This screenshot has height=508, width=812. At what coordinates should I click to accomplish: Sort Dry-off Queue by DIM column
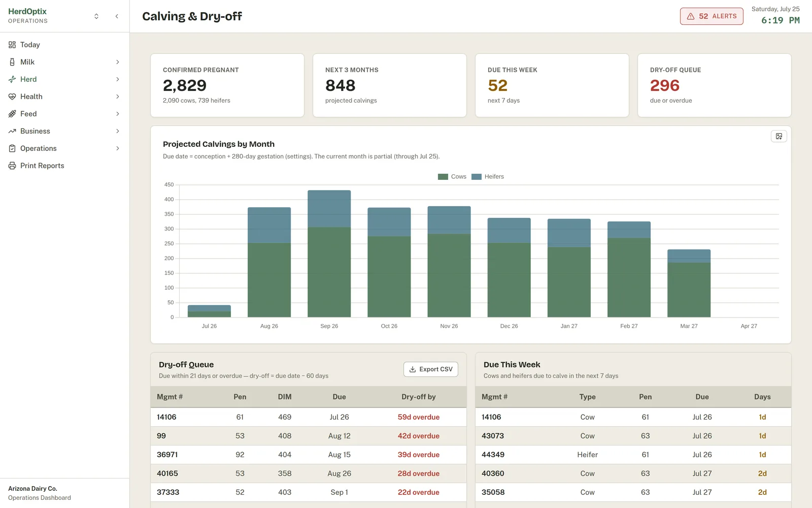(285, 397)
